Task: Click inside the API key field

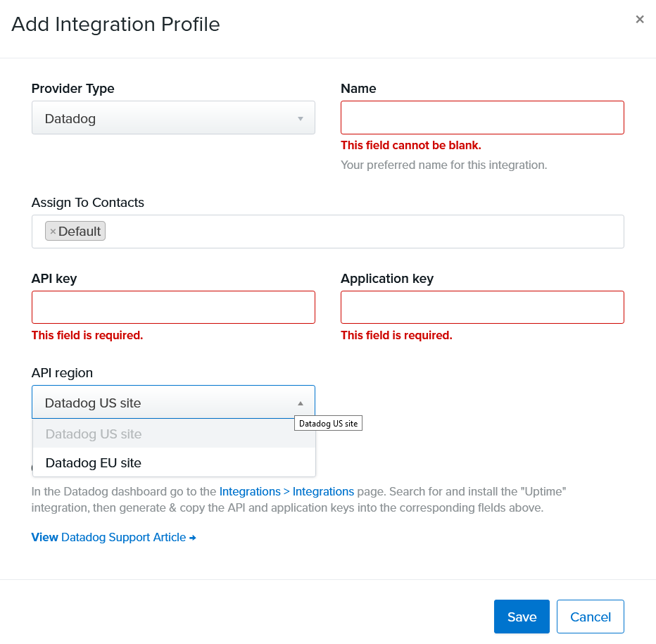Action: pos(173,307)
